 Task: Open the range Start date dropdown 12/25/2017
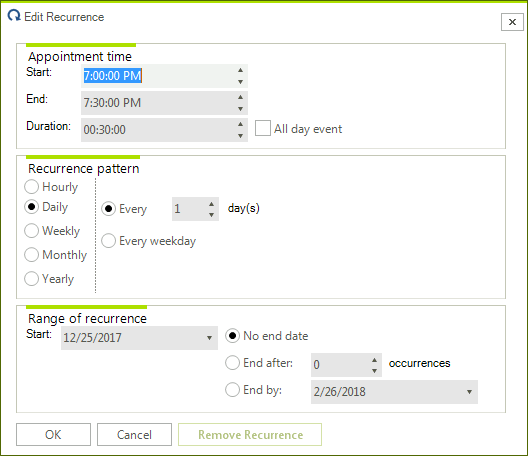[x=209, y=338]
